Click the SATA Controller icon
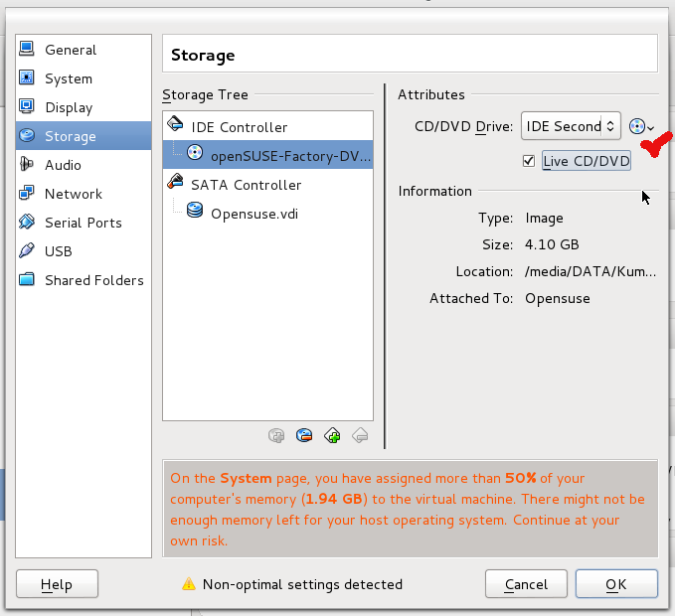The width and height of the screenshot is (675, 616). (x=175, y=181)
